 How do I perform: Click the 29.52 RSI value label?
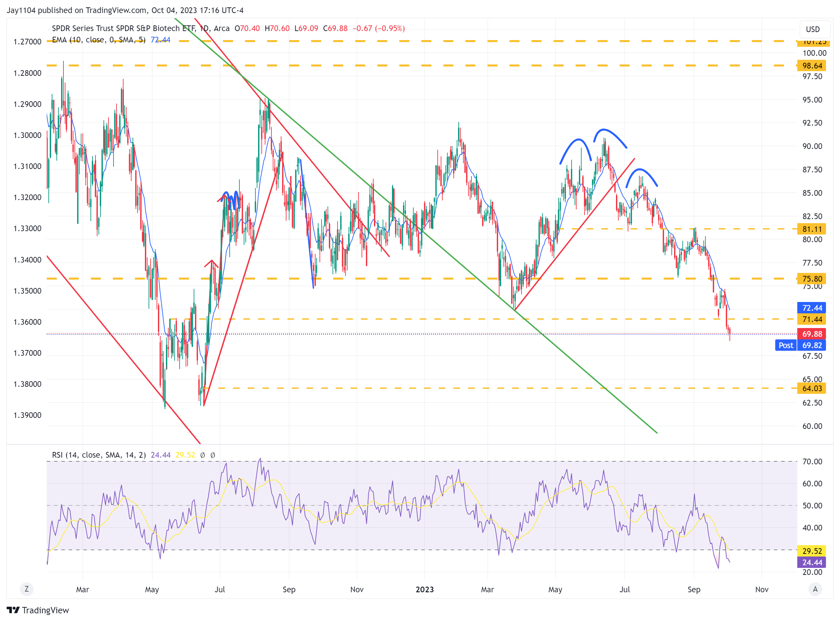pos(811,551)
